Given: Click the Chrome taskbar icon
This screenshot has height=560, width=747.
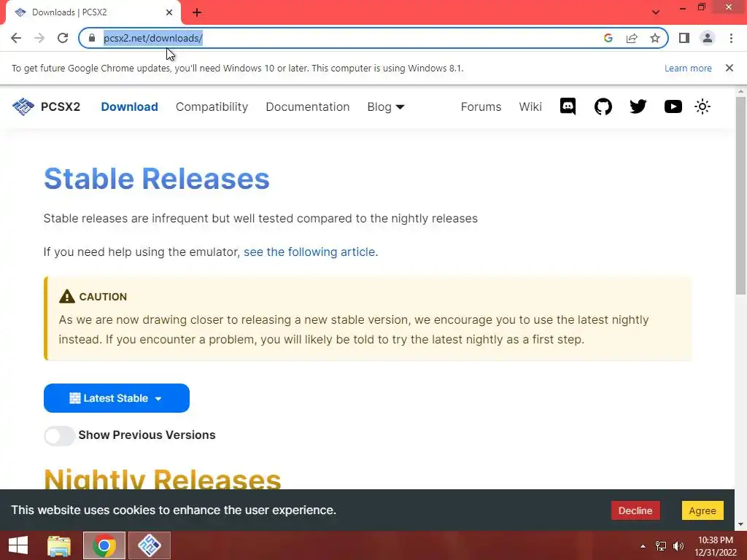Looking at the screenshot, I should pyautogui.click(x=104, y=545).
